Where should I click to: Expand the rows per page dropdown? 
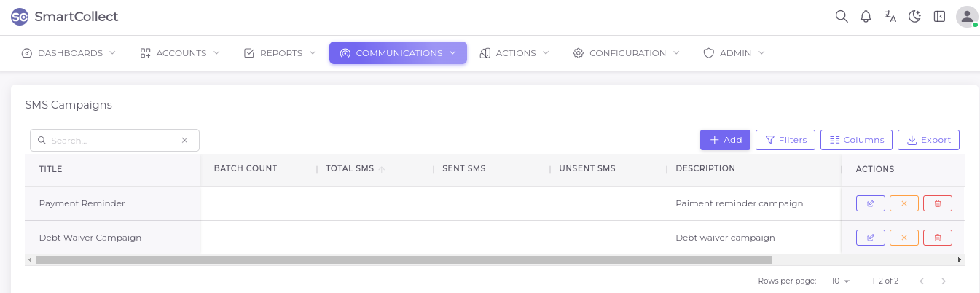tap(841, 281)
